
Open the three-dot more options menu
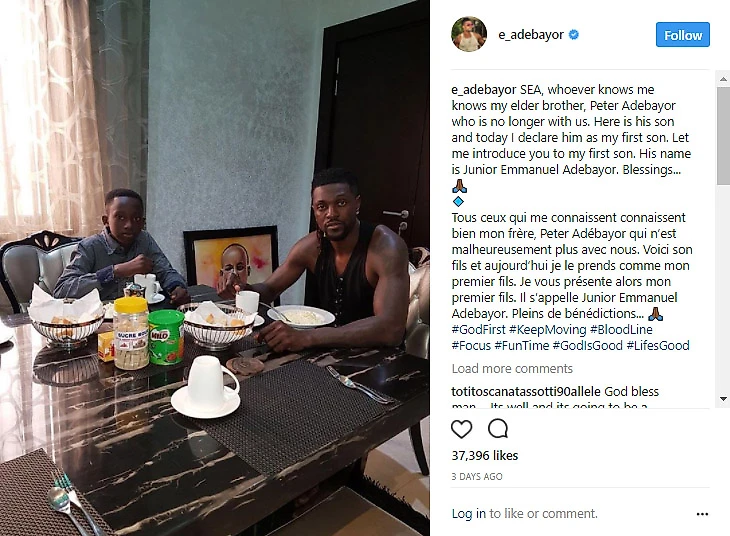pyautogui.click(x=702, y=514)
